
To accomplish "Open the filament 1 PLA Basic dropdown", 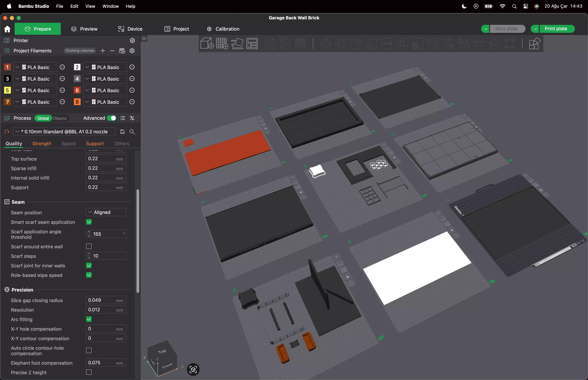I will coord(35,67).
